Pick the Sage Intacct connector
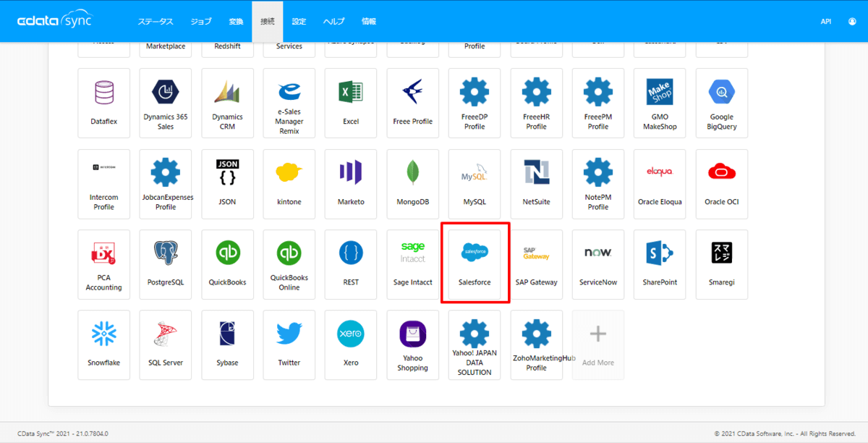868x443 pixels. coord(413,264)
